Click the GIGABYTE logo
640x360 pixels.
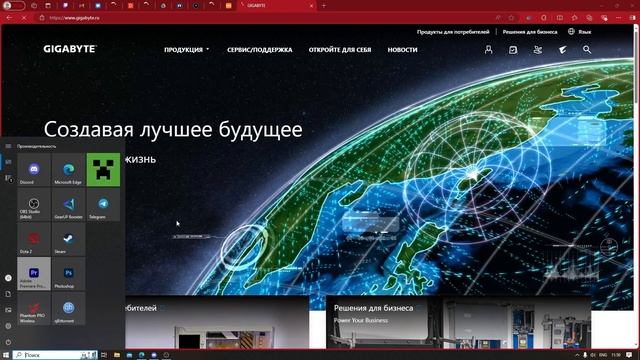click(x=70, y=49)
